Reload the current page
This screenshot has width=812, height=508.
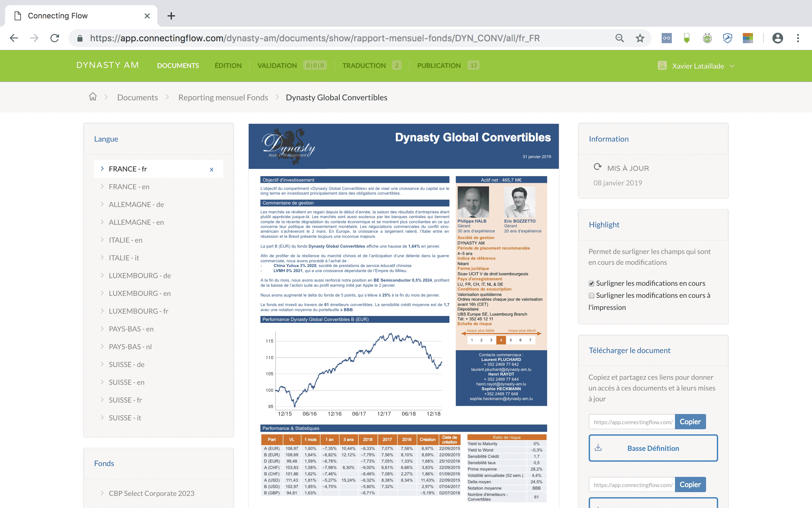(55, 38)
